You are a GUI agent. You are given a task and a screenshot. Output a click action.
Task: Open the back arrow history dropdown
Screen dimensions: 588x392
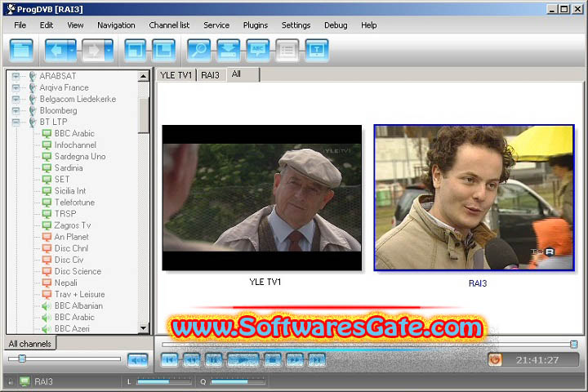73,50
